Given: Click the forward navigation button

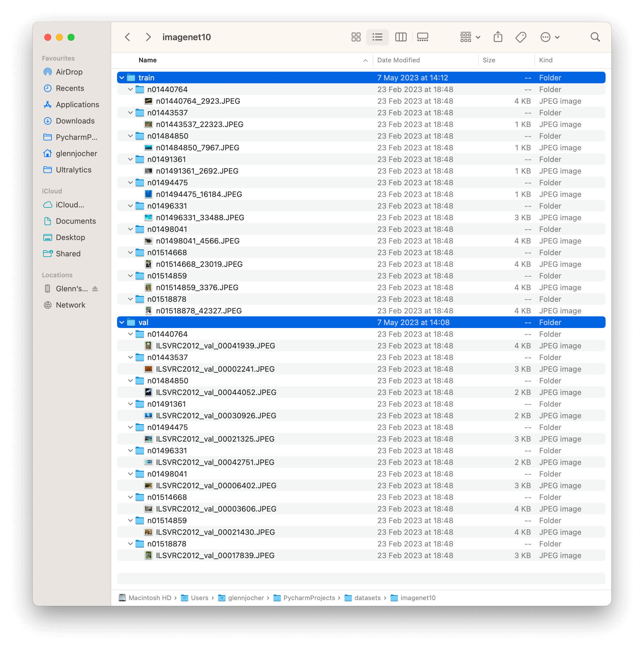Looking at the screenshot, I should point(148,37).
